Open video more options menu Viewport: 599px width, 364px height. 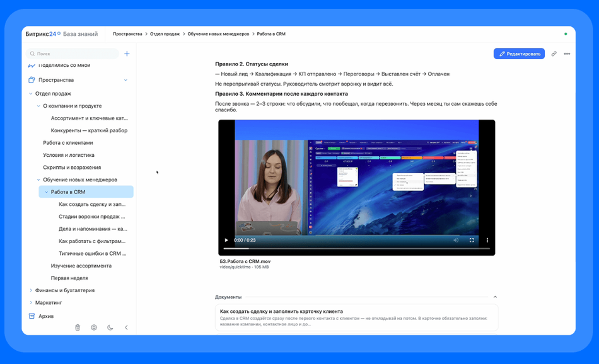[487, 240]
